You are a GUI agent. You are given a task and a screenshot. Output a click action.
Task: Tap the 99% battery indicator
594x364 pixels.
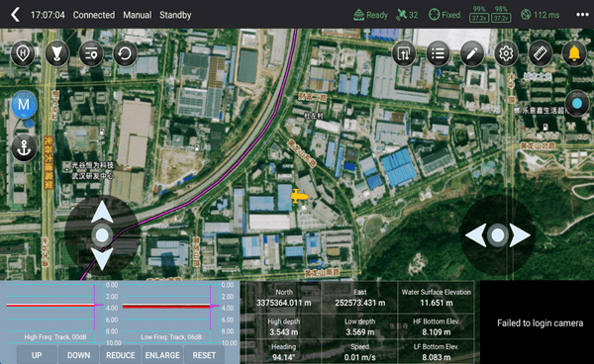pos(479,15)
